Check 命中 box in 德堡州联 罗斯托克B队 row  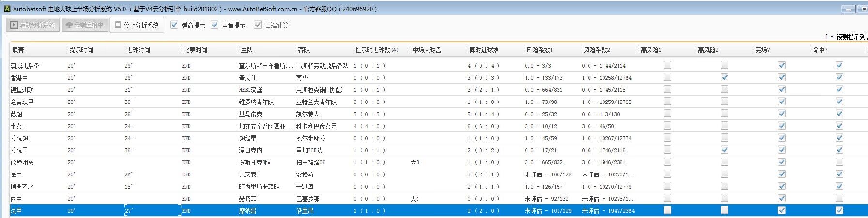(x=839, y=162)
